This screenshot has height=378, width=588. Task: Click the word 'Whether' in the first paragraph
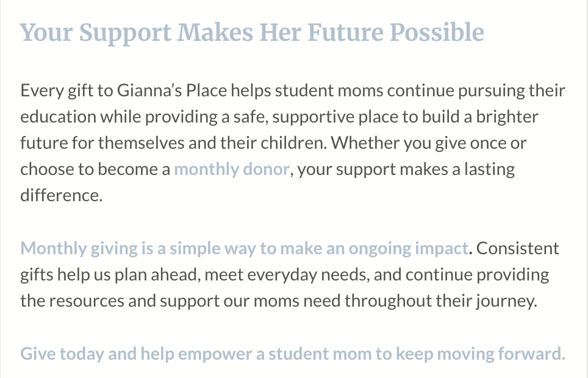pyautogui.click(x=365, y=143)
